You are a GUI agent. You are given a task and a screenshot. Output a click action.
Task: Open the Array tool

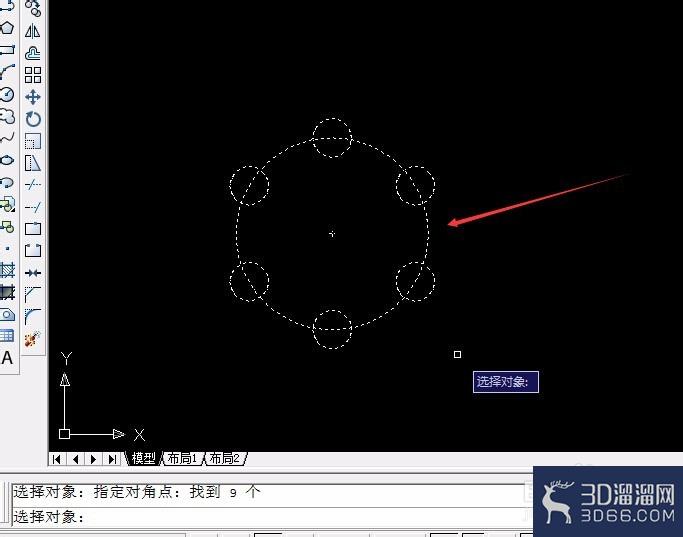tap(33, 75)
